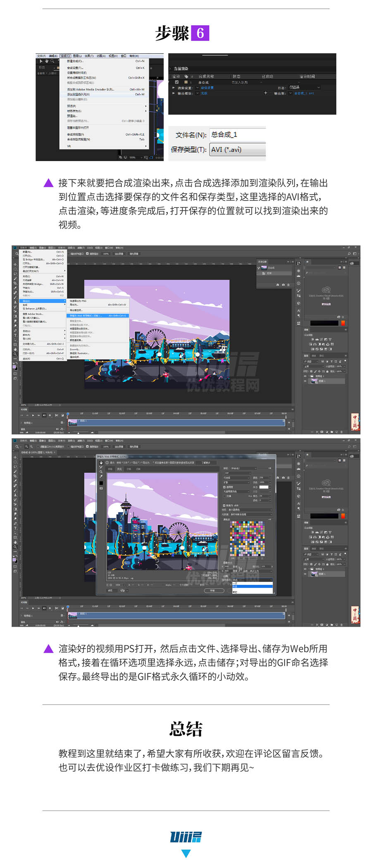Open the 保存类型(T) AVI (*.avi) dropdown
This screenshot has width=372, height=868.
(x=237, y=150)
